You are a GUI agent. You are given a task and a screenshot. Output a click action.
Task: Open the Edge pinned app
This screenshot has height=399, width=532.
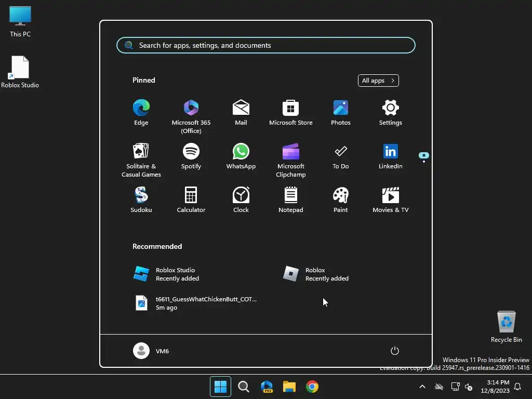(x=141, y=113)
